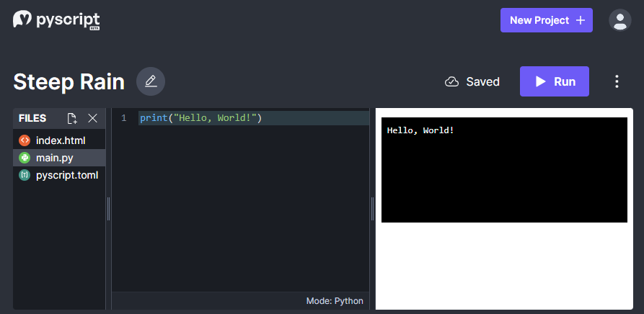Image resolution: width=644 pixels, height=314 pixels.
Task: Close the Files panel
Action: pyautogui.click(x=93, y=118)
